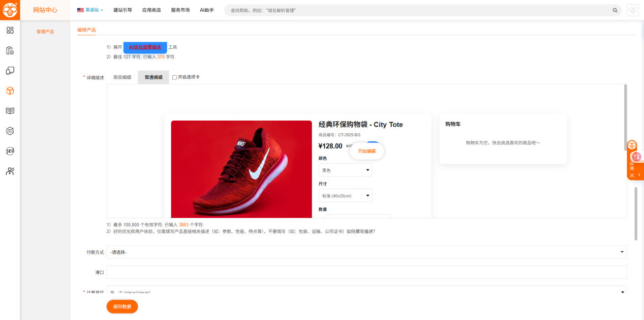Click the AI优化简要描述 button
The image size is (644, 320).
145,47
